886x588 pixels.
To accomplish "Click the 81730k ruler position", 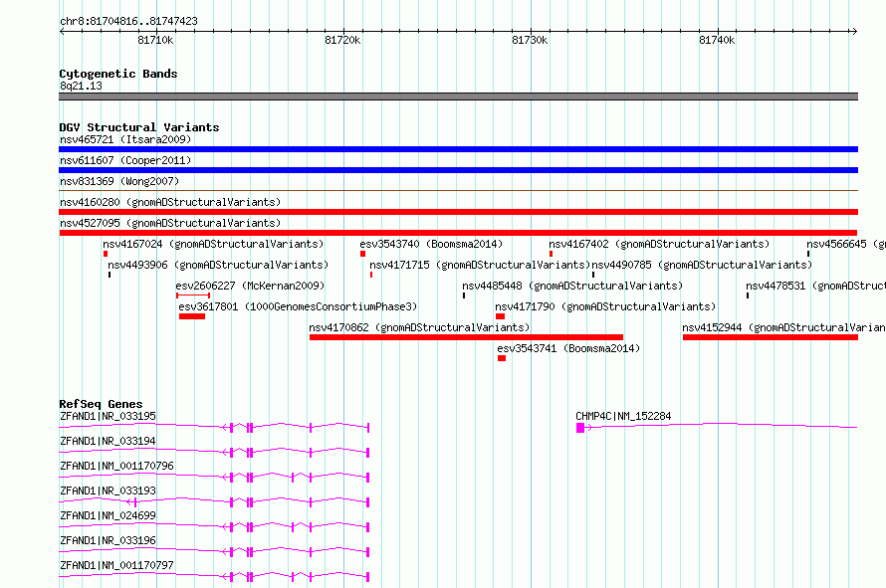I will point(530,40).
